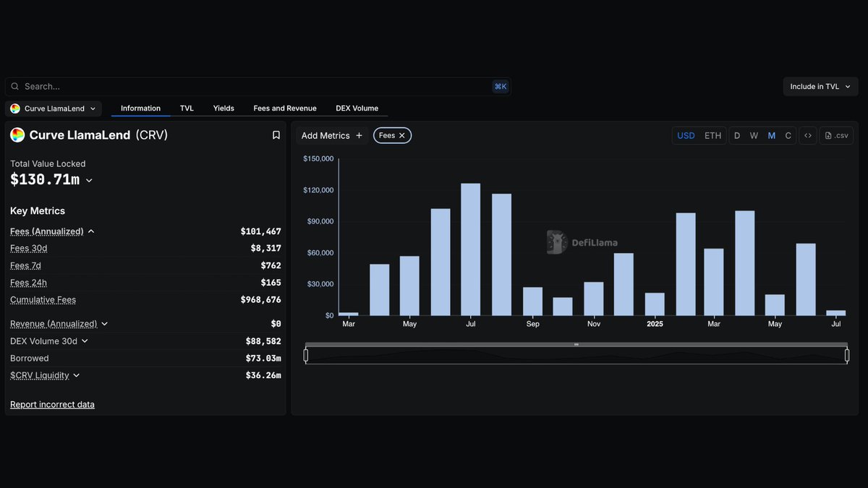This screenshot has width=868, height=488.
Task: Click the search magnifier icon
Action: pos(15,87)
